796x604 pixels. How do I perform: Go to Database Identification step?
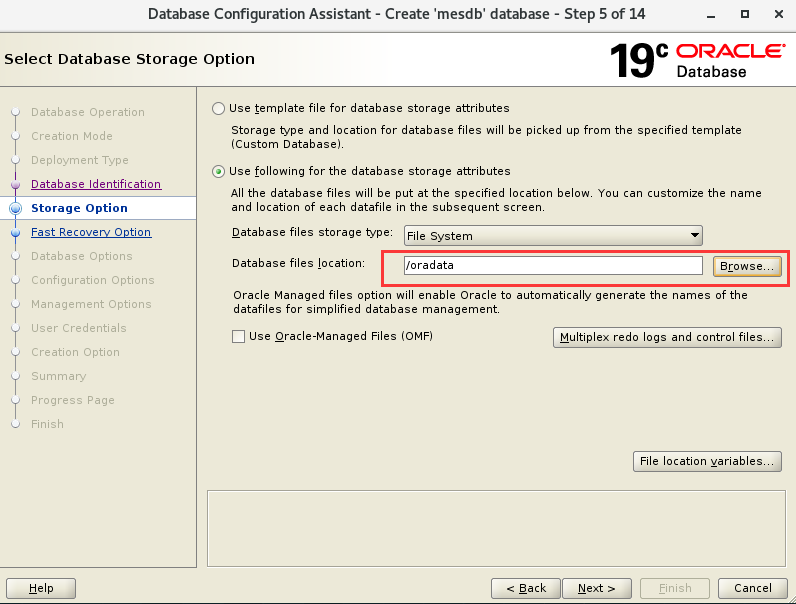(x=96, y=184)
